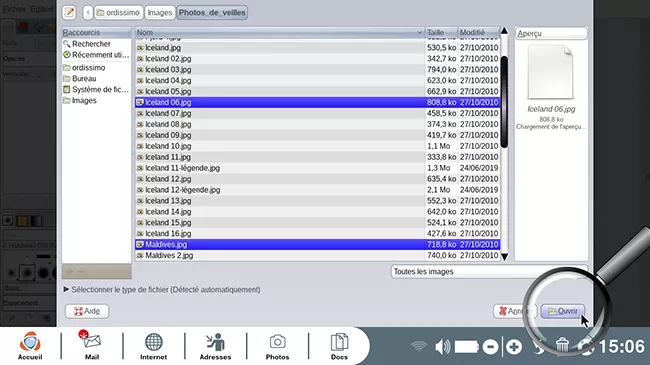The width and height of the screenshot is (650, 365).
Task: Navigate to Images path button
Action: [x=160, y=12]
